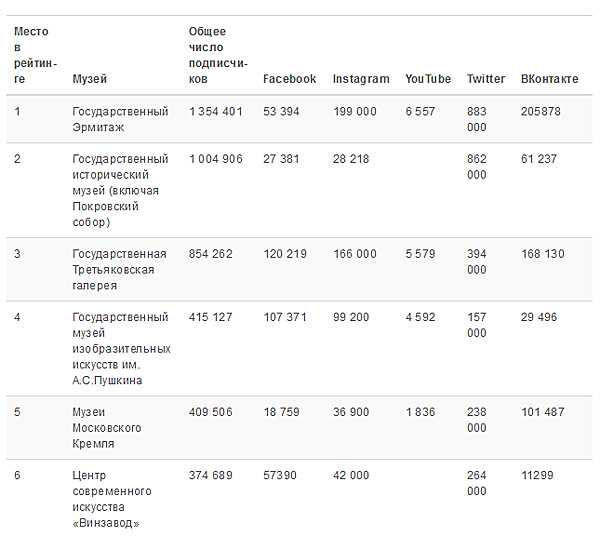600x536 pixels.
Task: Select the Пушкина fine arts museum cell
Action: tap(121, 348)
